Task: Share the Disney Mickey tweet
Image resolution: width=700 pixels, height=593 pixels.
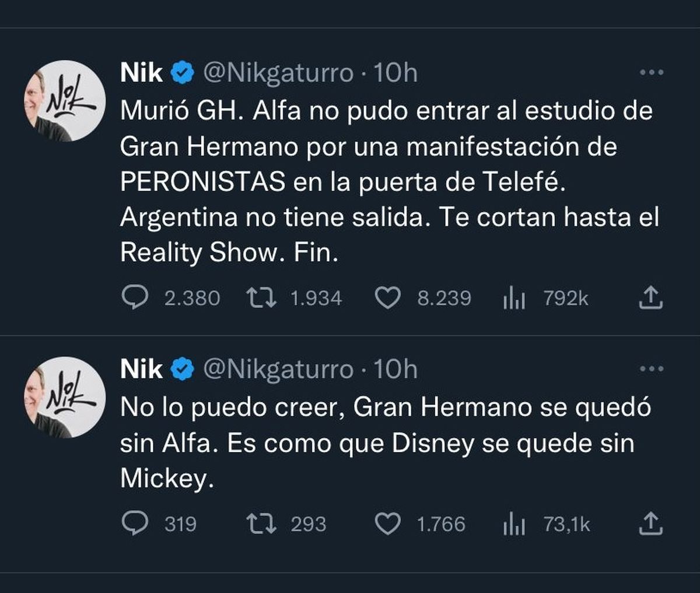Action: pyautogui.click(x=651, y=524)
